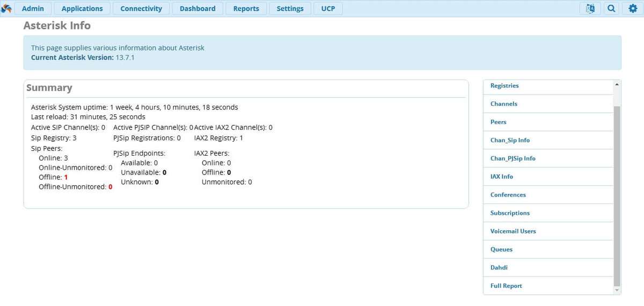Viewport: 644px width, 306px height.
Task: Click 'Active SIP Channel(s): 0' text
Action: pos(68,128)
